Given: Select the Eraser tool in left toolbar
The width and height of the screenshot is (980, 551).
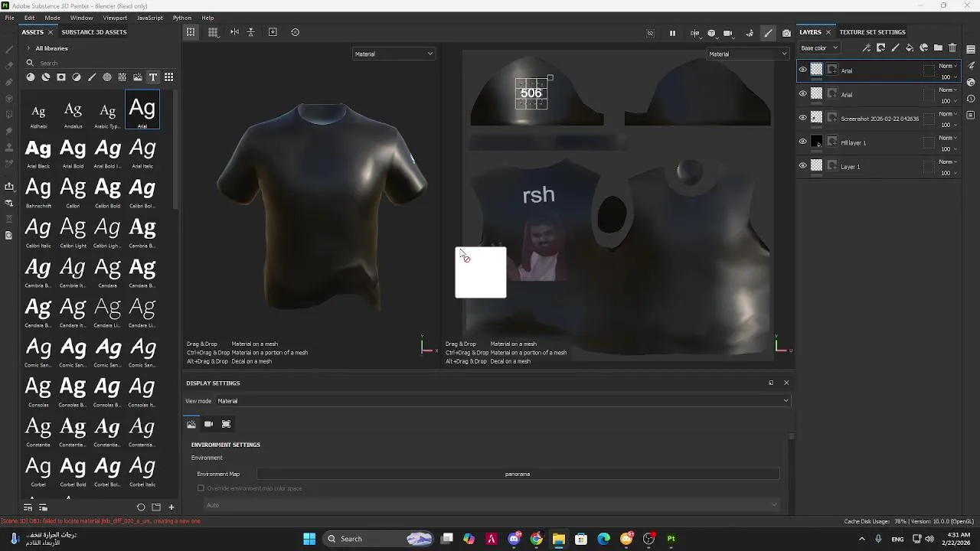Looking at the screenshot, I should point(8,65).
